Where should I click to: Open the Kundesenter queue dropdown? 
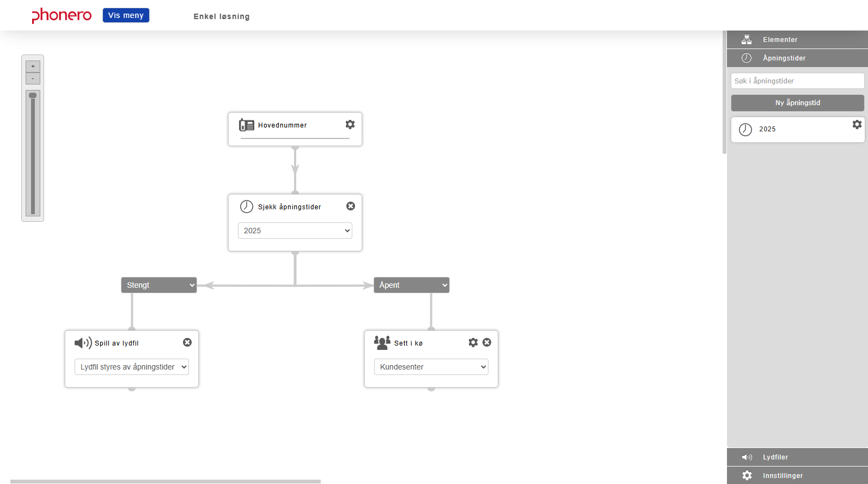[x=431, y=367]
